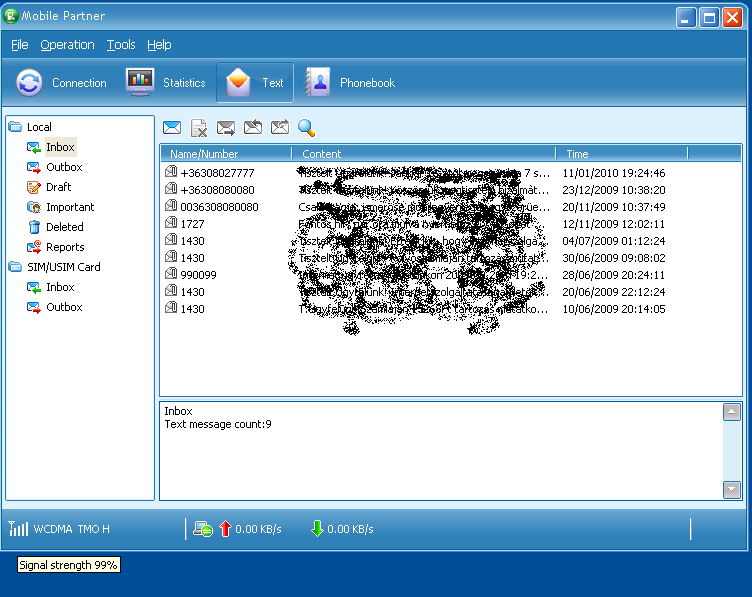Click the Delete message toolbar icon
The width and height of the screenshot is (752, 597).
[x=199, y=128]
